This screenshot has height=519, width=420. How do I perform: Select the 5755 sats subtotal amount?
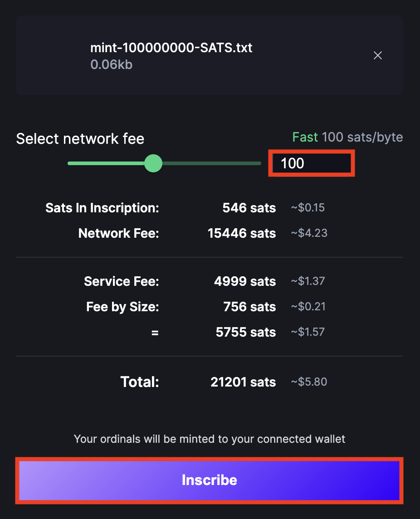click(x=246, y=332)
